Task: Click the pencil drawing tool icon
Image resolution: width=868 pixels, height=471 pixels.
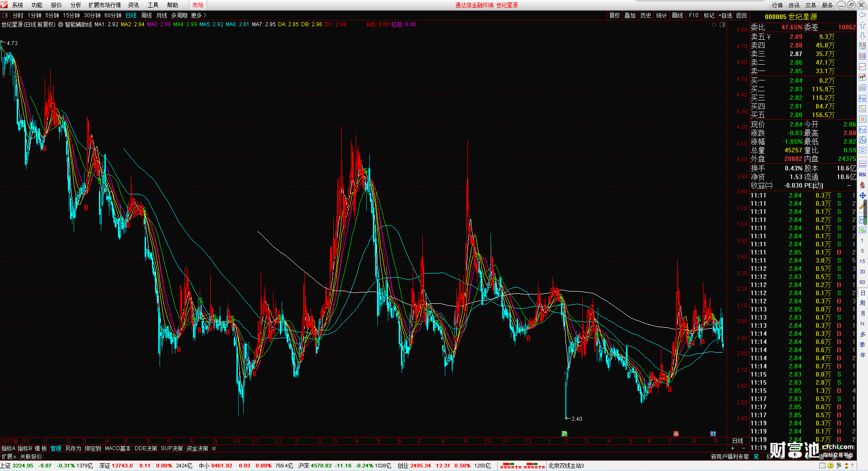Action: 863,206
